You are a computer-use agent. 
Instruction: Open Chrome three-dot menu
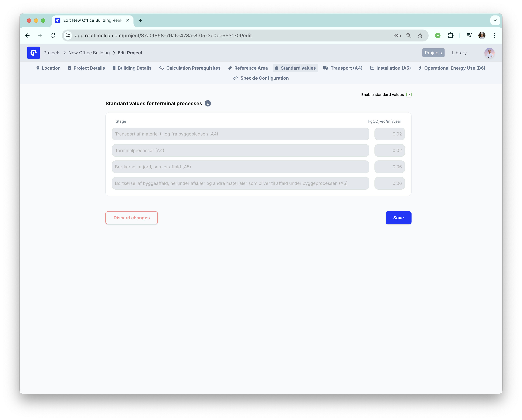(494, 36)
